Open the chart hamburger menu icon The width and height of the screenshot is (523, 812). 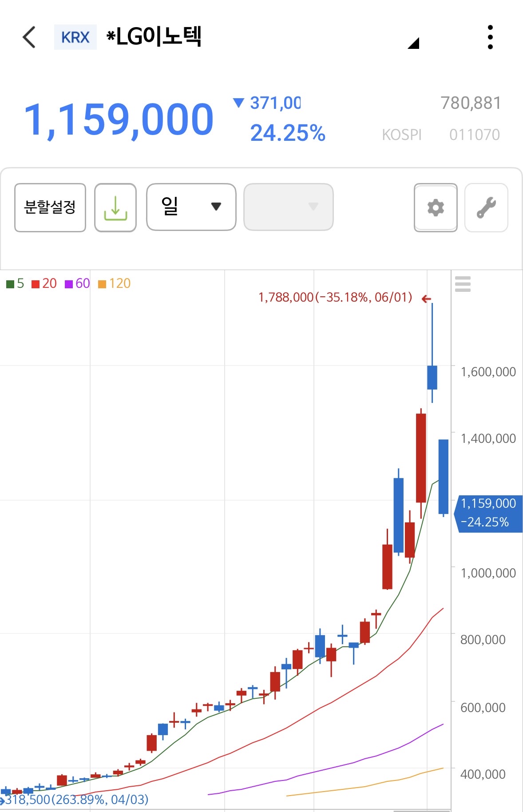pyautogui.click(x=463, y=284)
